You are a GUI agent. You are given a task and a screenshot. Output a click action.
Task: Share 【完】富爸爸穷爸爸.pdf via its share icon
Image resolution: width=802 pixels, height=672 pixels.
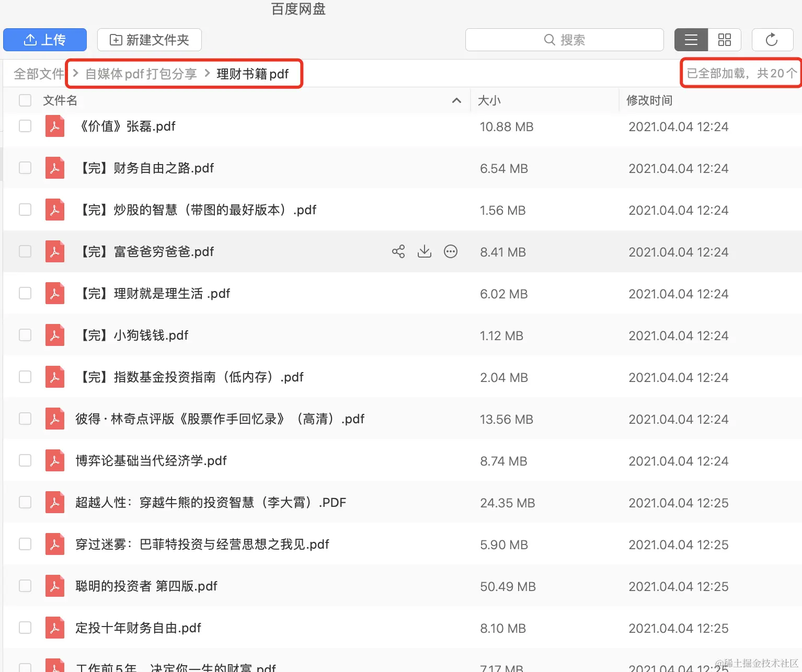(398, 251)
